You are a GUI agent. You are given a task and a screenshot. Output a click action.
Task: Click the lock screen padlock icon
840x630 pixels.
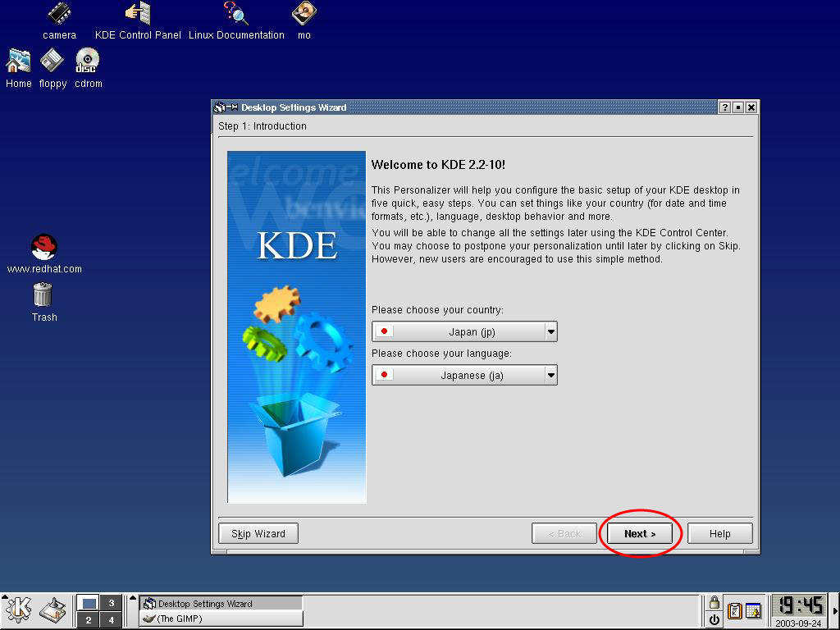[x=714, y=603]
